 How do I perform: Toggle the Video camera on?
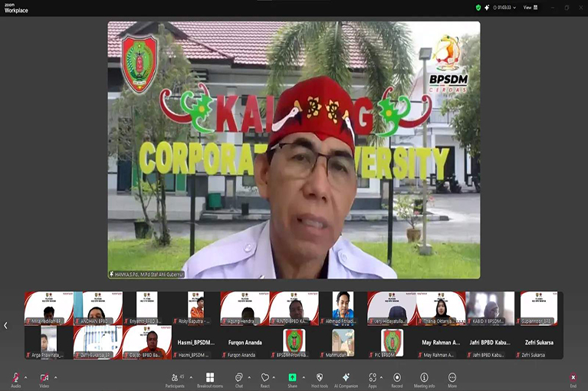click(x=44, y=378)
